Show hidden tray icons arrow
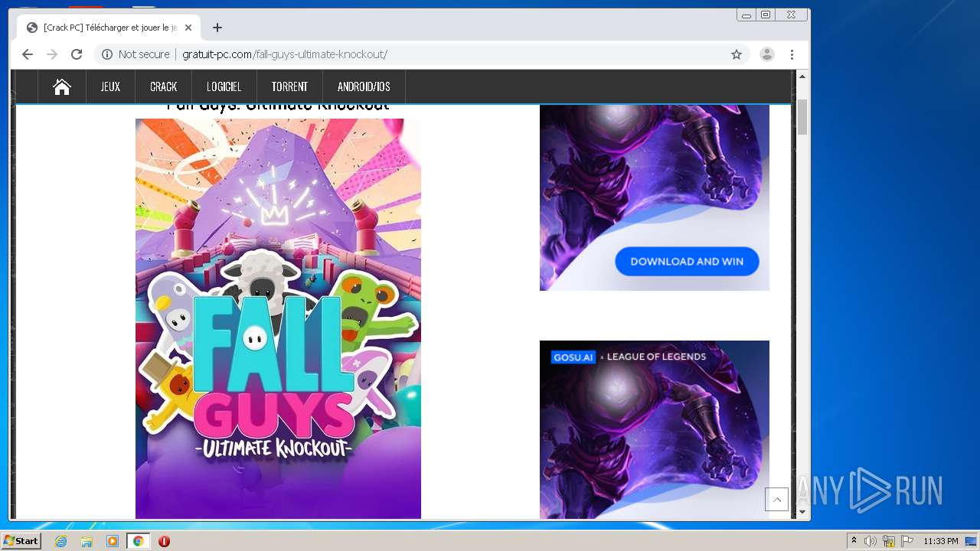The width and height of the screenshot is (980, 551). coord(854,541)
